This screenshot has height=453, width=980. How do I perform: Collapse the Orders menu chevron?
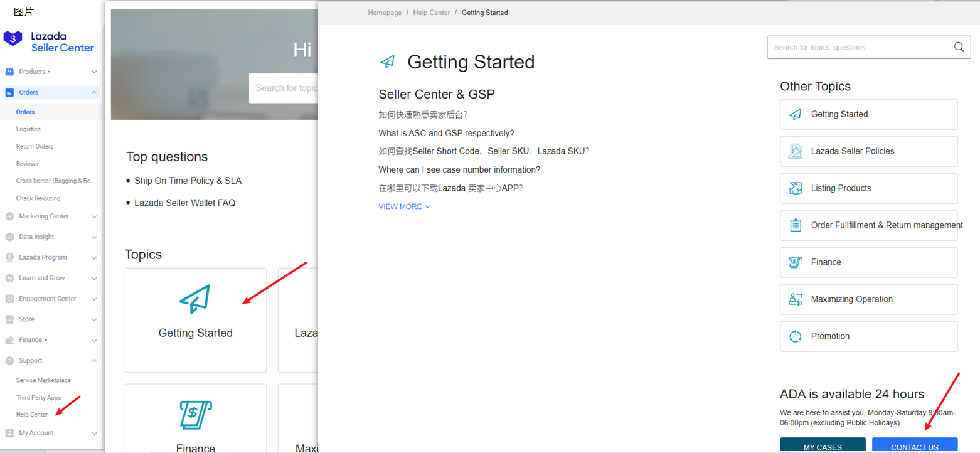[94, 92]
